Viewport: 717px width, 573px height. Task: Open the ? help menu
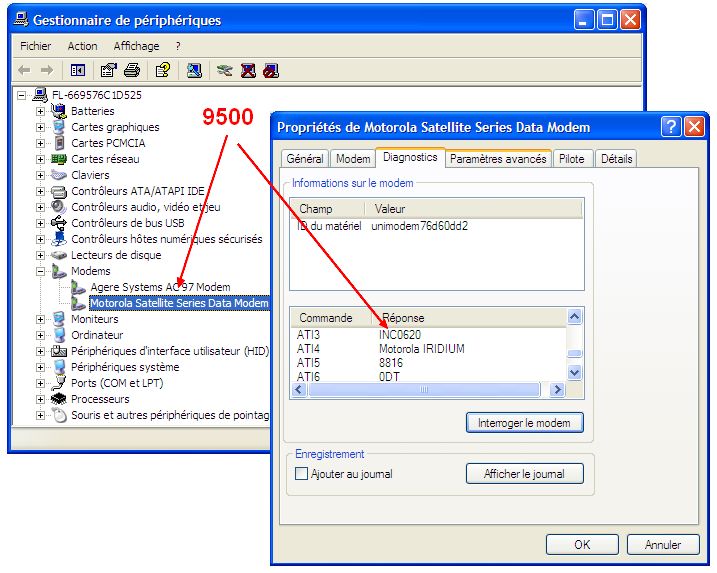pyautogui.click(x=178, y=46)
